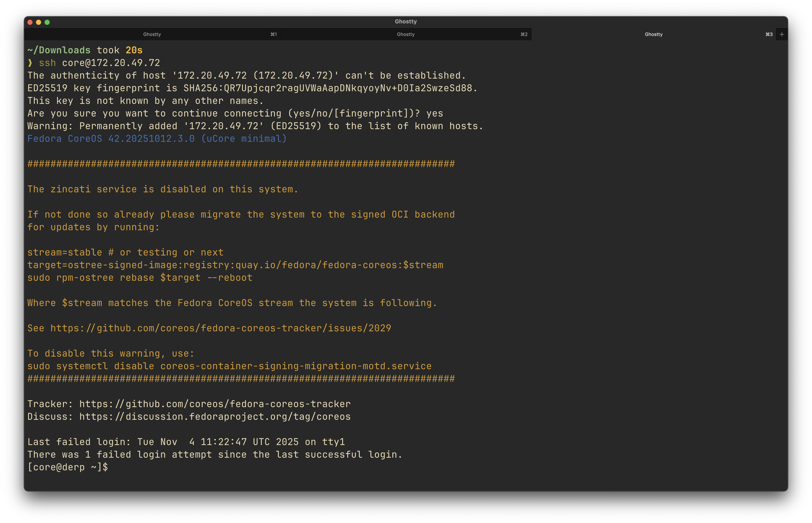Switch to the second Ghostty tab
The image size is (812, 523).
[x=406, y=34]
